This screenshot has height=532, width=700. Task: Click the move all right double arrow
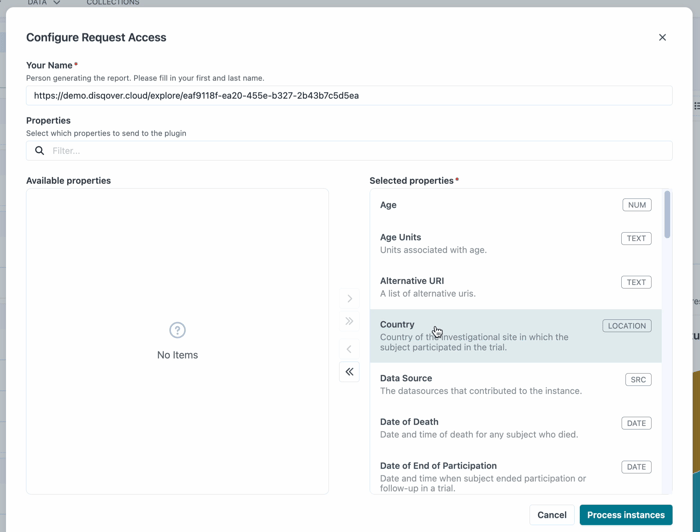point(349,321)
